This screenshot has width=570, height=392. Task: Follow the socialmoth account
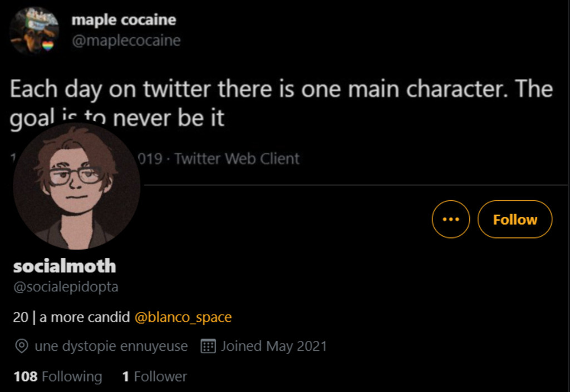pos(515,219)
